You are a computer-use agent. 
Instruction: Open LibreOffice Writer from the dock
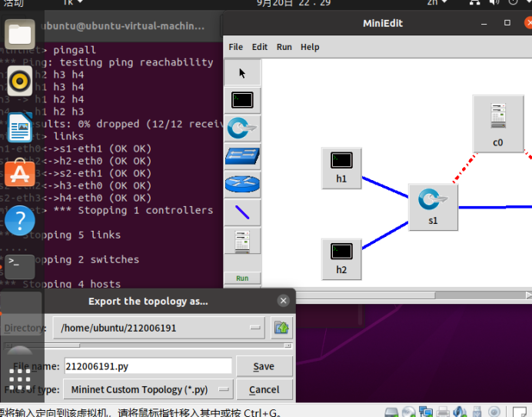click(x=20, y=128)
